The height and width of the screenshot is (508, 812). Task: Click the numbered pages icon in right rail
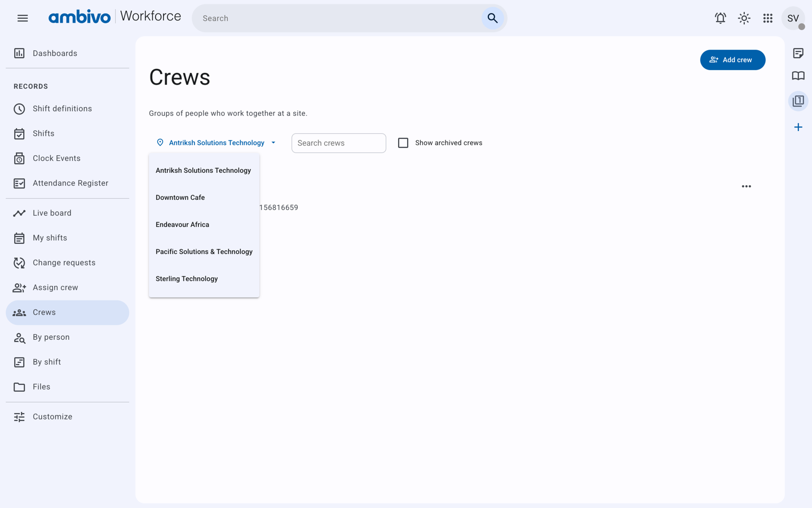[798, 101]
